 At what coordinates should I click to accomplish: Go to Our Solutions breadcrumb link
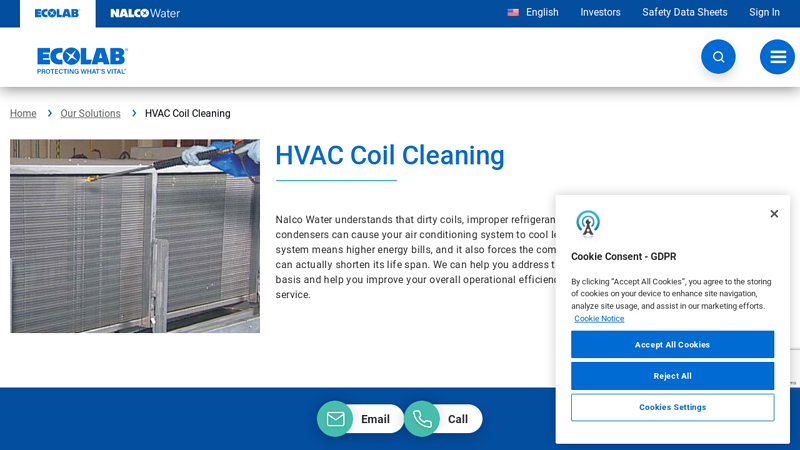click(x=90, y=113)
